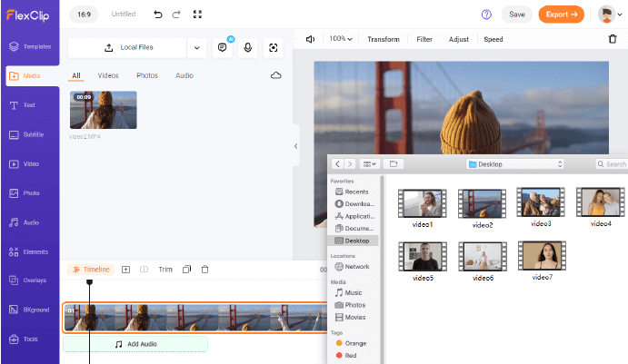The image size is (628, 364).
Task: Open the Filter option
Action: pyautogui.click(x=424, y=39)
